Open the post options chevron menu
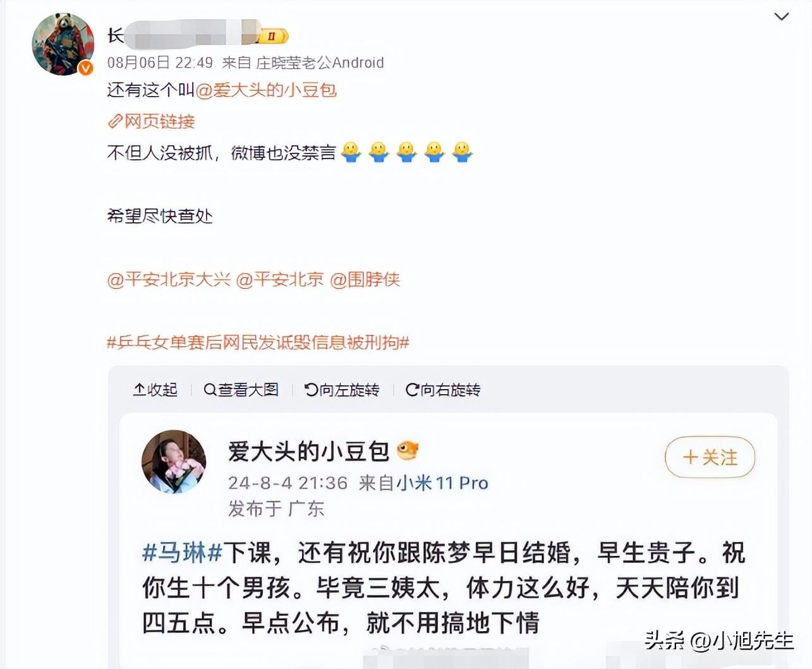Screen dimensions: 812x669 pyautogui.click(x=782, y=17)
